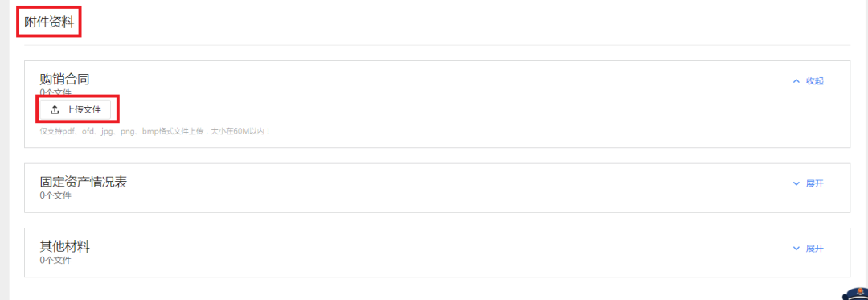Viewport: 868px width, 300px height.
Task: Select the 其他材料 section title
Action: [x=65, y=247]
